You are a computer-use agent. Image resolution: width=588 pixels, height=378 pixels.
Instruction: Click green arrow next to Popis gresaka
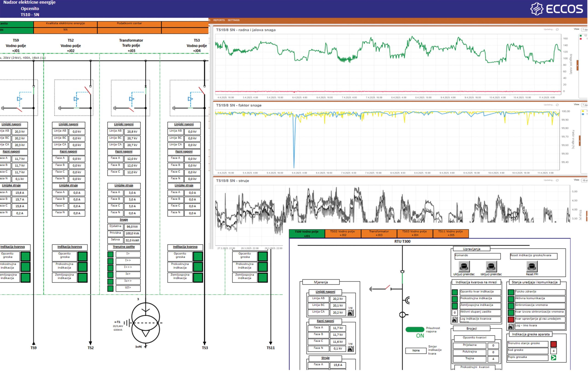pos(553,358)
